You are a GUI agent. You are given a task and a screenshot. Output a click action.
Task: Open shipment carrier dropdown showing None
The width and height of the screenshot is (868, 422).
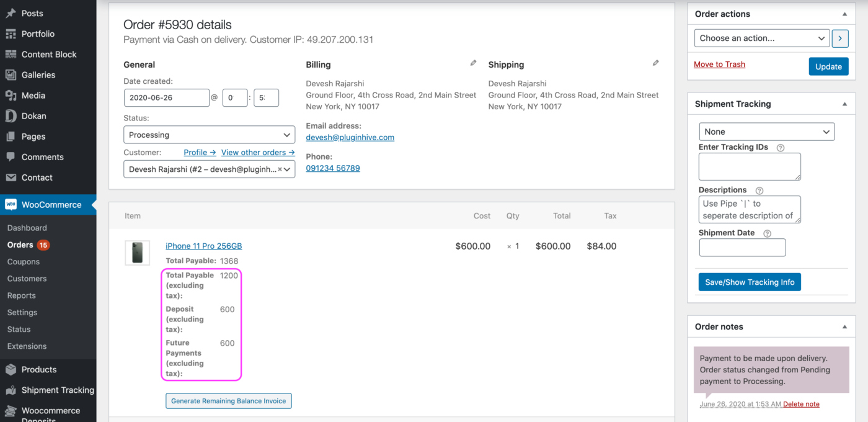[x=767, y=132]
